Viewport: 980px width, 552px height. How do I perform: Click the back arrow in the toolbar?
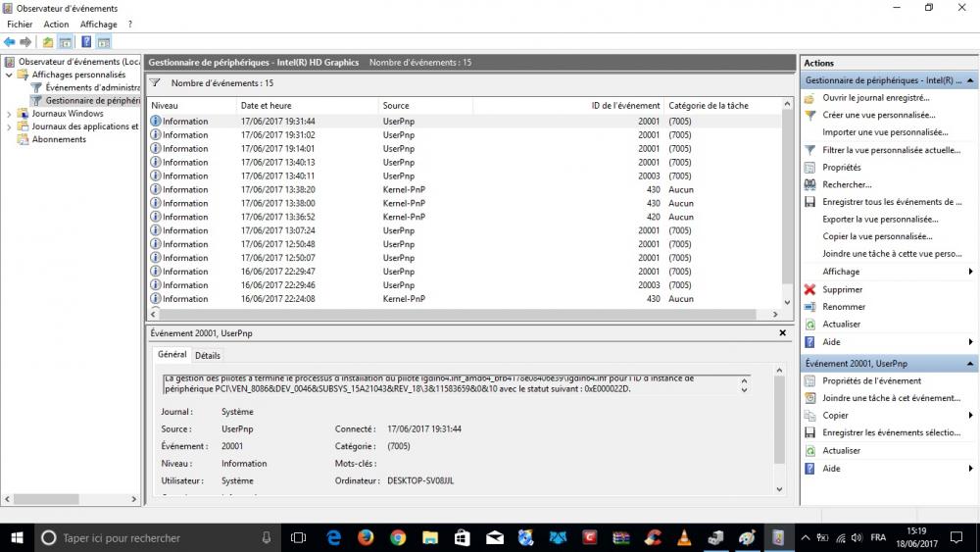(x=9, y=42)
